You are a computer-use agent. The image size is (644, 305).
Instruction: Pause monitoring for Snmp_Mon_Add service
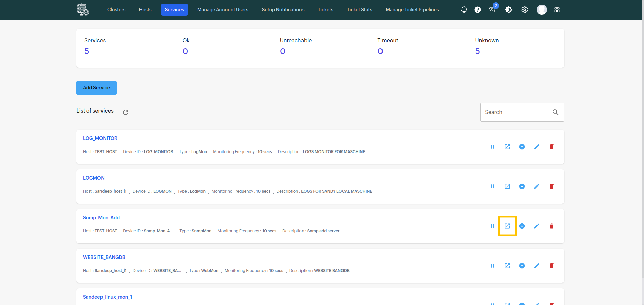492,226
